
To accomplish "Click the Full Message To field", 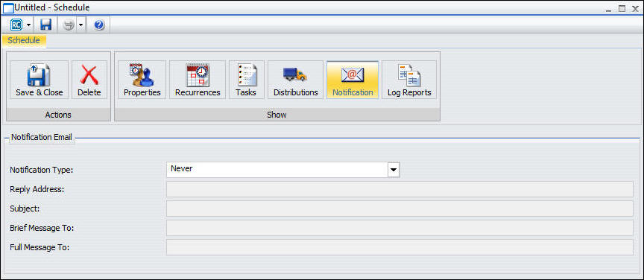I will coord(400,247).
